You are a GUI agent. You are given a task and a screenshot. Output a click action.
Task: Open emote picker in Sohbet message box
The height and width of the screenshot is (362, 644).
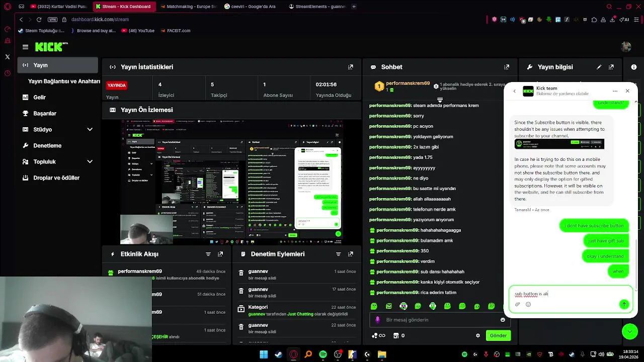click(503, 320)
